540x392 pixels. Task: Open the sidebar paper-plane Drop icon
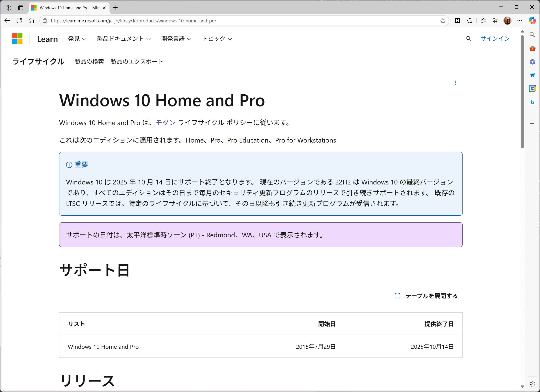click(532, 75)
